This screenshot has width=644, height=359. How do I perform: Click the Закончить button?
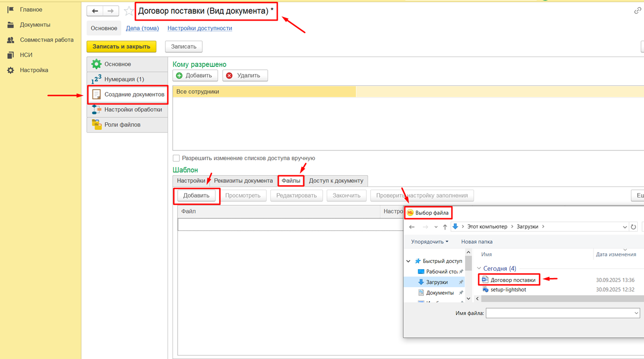coord(347,196)
